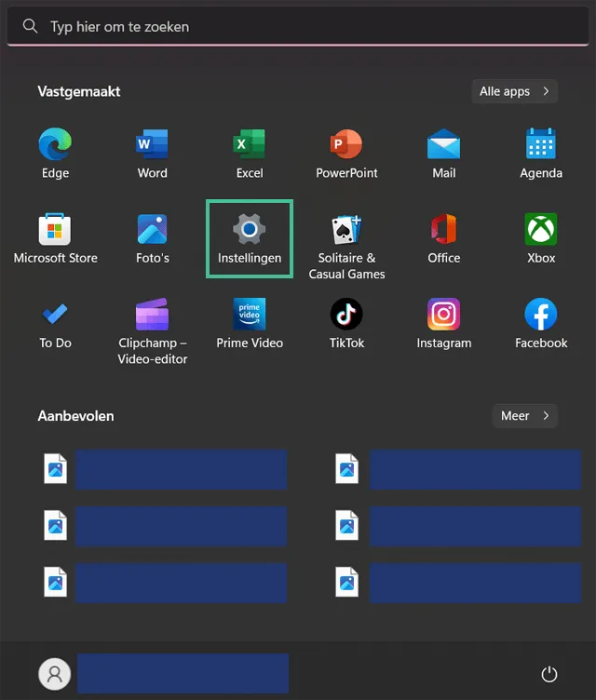Launch the Facebook app
Screen dimensions: 596x700
click(x=541, y=323)
